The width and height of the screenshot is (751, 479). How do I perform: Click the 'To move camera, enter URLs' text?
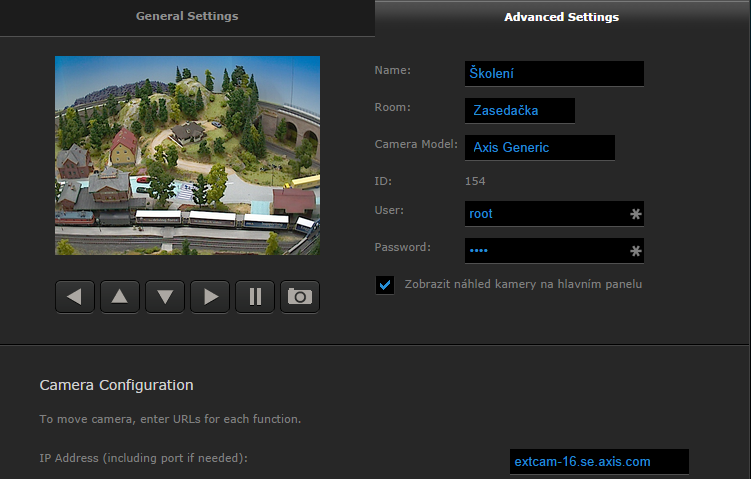(x=170, y=419)
